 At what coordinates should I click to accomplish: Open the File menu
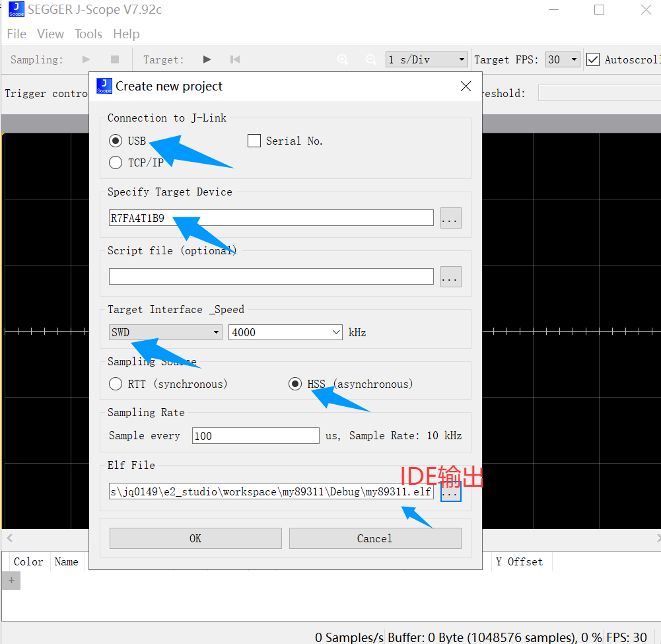[x=17, y=34]
